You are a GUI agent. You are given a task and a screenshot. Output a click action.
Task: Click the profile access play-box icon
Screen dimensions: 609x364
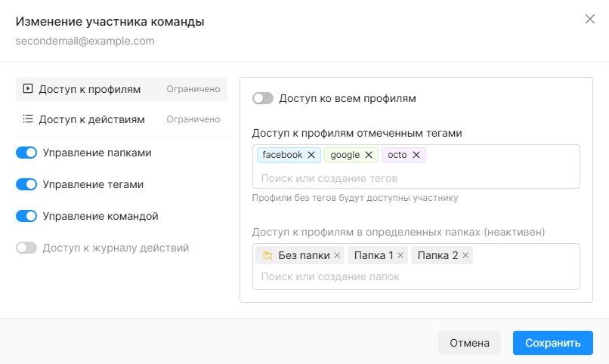click(28, 89)
